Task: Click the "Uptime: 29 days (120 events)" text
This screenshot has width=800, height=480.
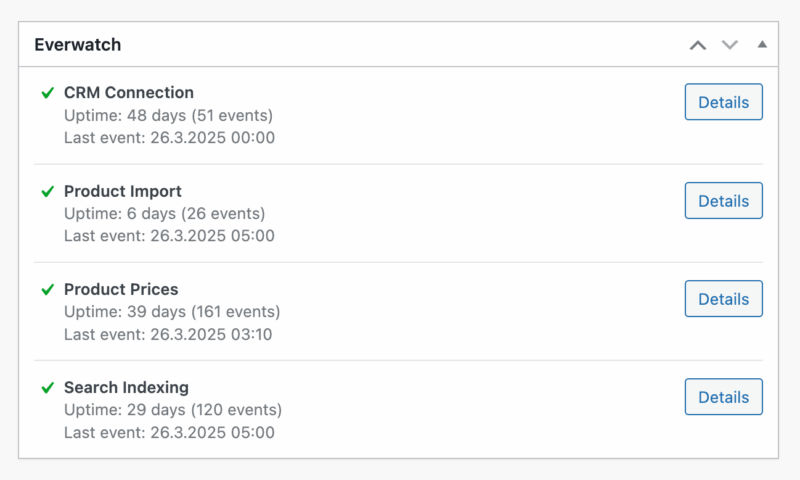Action: [x=173, y=410]
